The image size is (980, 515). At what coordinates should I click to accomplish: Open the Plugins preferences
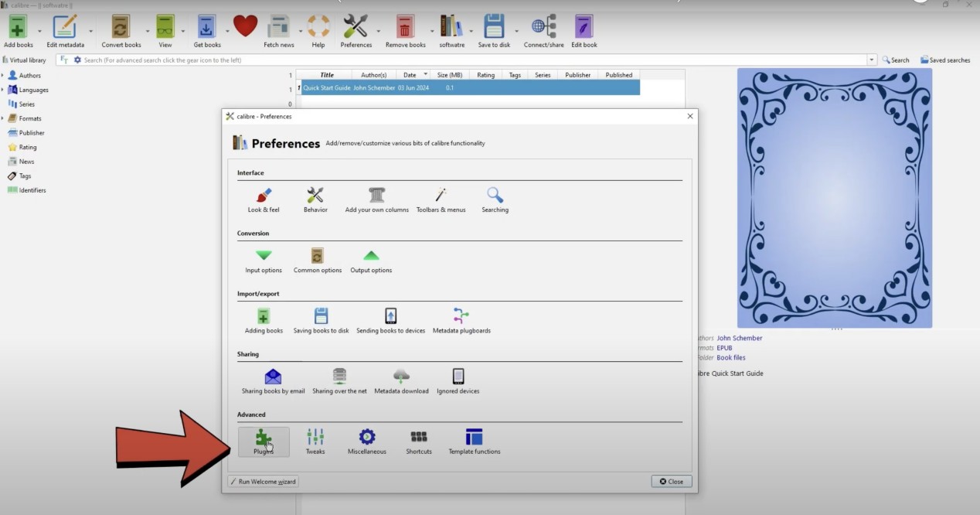(264, 442)
